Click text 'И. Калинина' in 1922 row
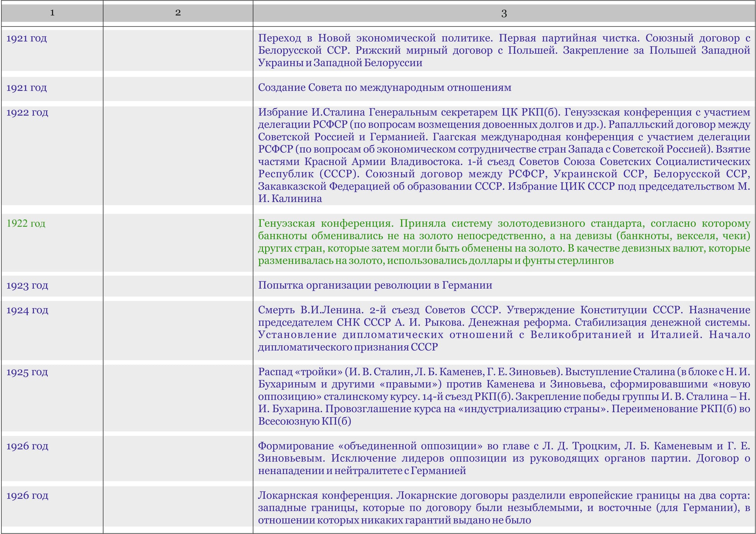The image size is (756, 534). tap(290, 199)
